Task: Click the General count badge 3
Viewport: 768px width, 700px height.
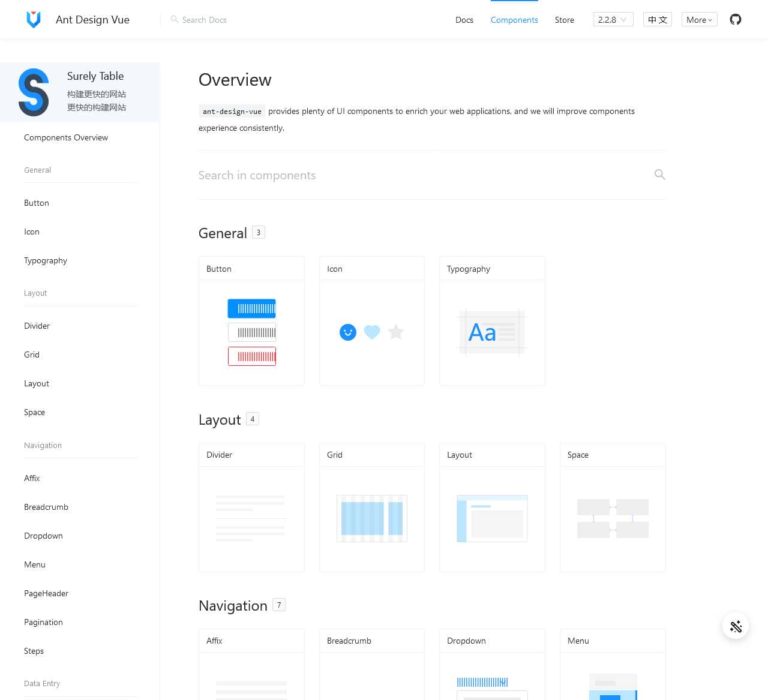Action: click(259, 232)
